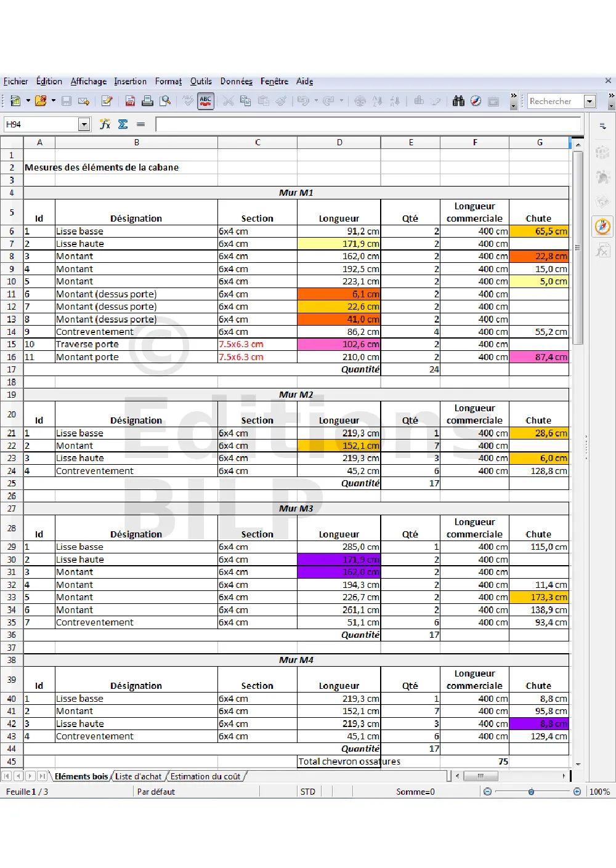This screenshot has height=868, width=616.
Task: Open the Rechercher search dropdown arrow
Action: [x=590, y=101]
